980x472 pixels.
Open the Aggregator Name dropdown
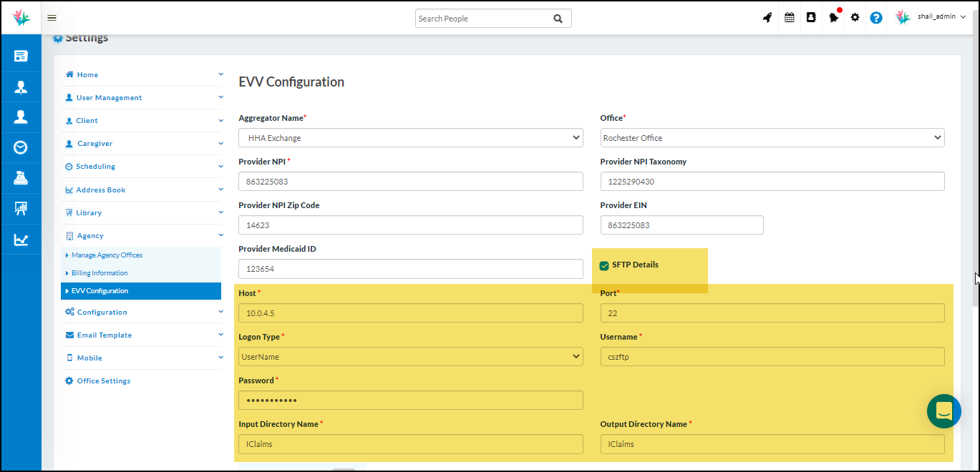[x=410, y=138]
